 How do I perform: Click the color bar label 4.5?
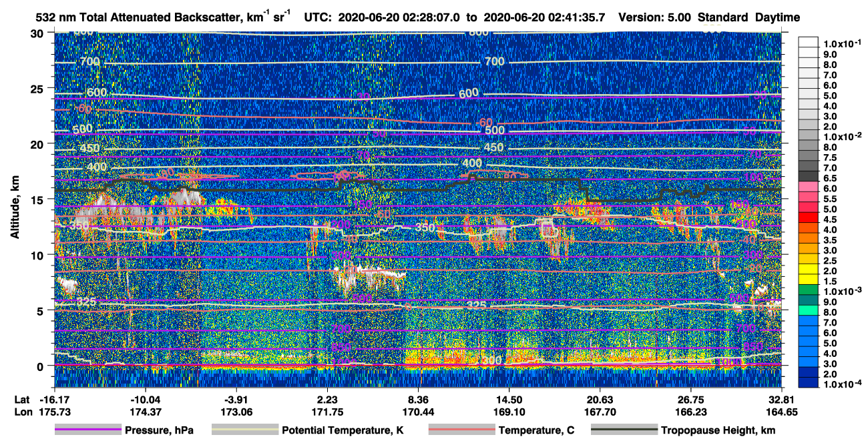(x=829, y=219)
